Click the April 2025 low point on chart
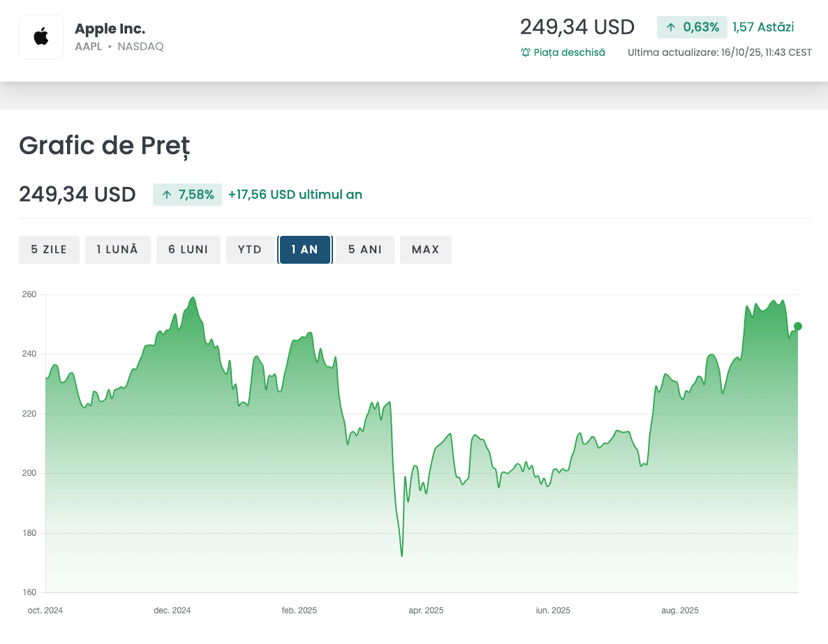The height and width of the screenshot is (644, 828). 402,556
